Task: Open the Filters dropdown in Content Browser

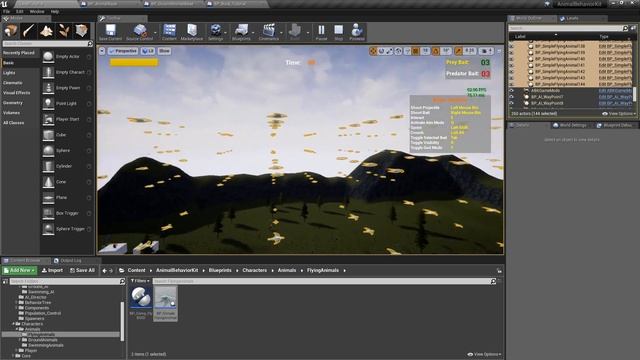Action: (x=140, y=281)
